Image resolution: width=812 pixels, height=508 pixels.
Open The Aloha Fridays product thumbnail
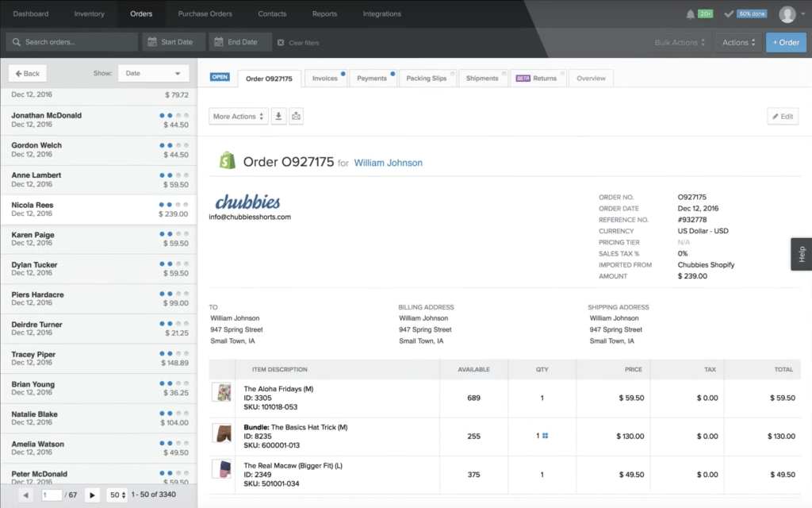[222, 392]
